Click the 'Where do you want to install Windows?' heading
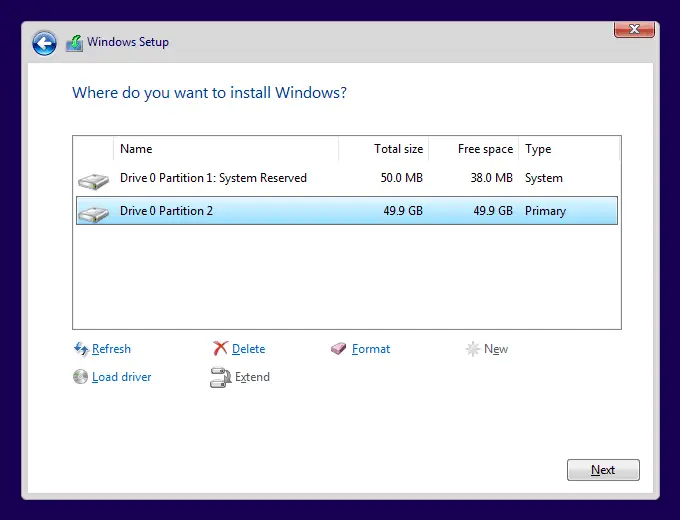This screenshot has height=520, width=680. point(209,93)
